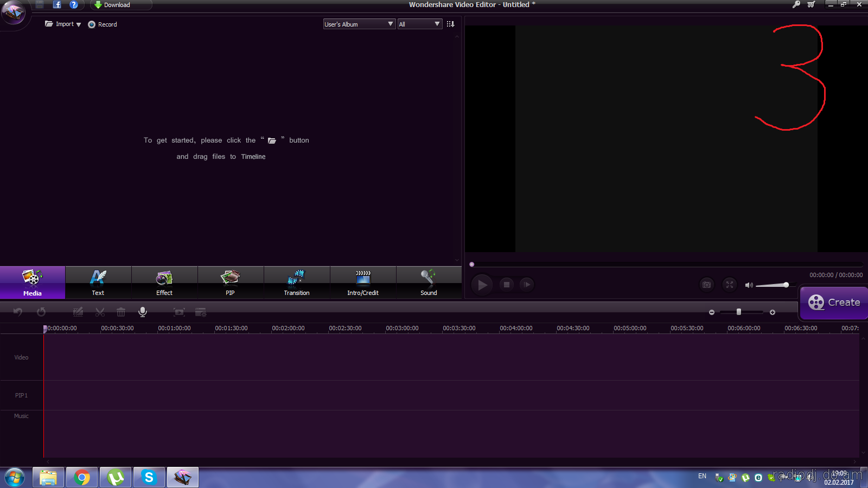Click the shopping cart buy icon
The image size is (868, 488).
(x=811, y=4)
